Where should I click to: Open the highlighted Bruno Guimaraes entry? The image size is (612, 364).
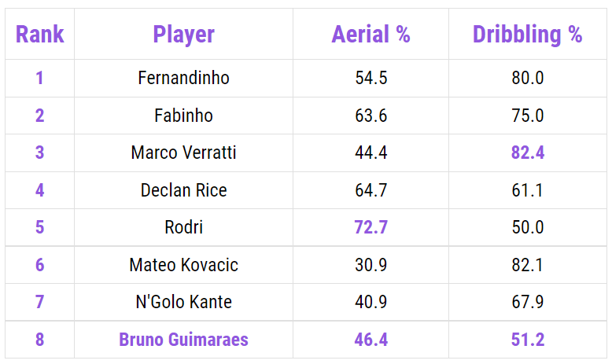(183, 340)
